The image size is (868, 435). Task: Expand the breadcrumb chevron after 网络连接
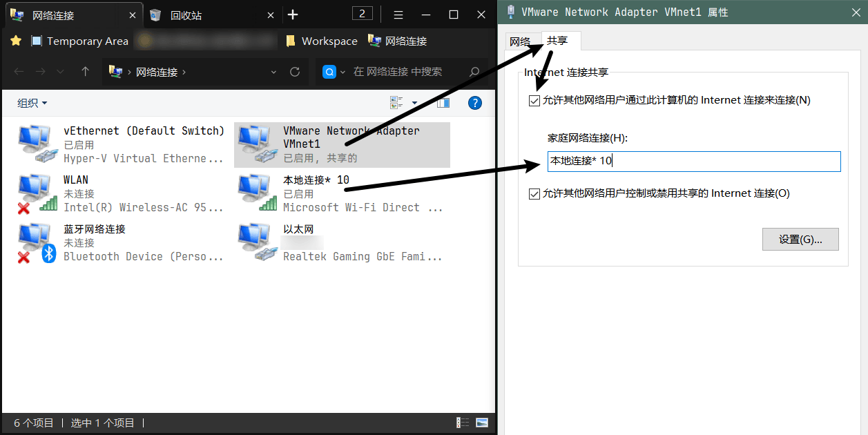tap(184, 72)
